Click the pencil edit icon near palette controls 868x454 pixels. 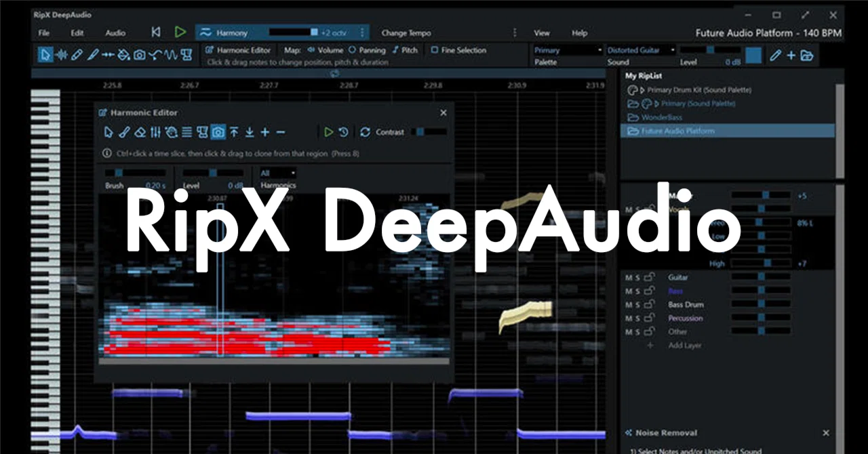coord(776,56)
